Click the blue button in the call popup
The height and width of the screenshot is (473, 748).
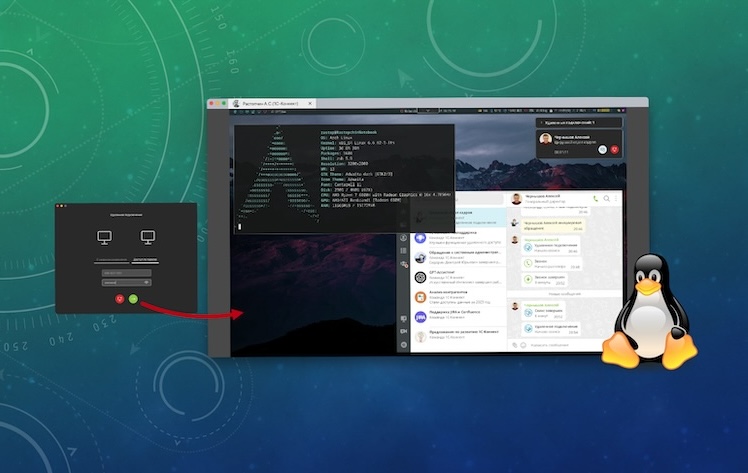pos(602,149)
